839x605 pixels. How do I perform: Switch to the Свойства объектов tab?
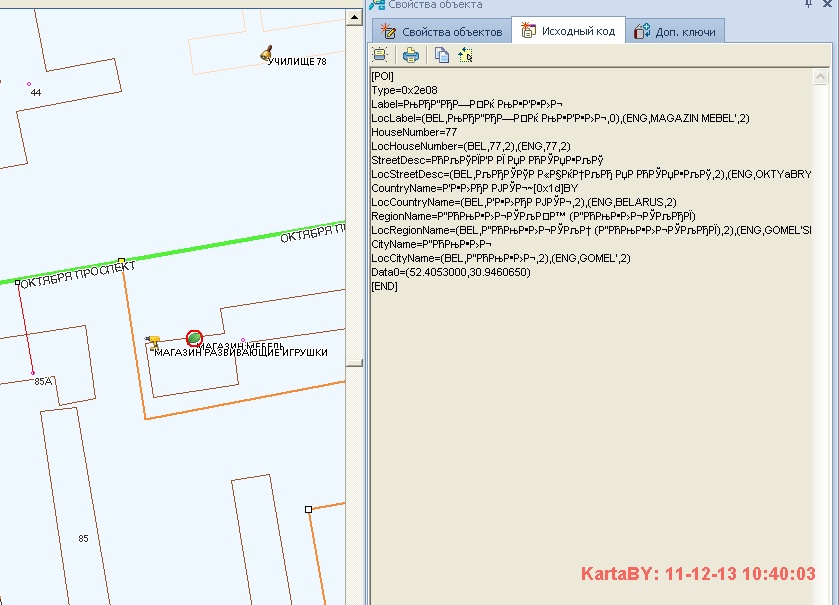point(441,32)
